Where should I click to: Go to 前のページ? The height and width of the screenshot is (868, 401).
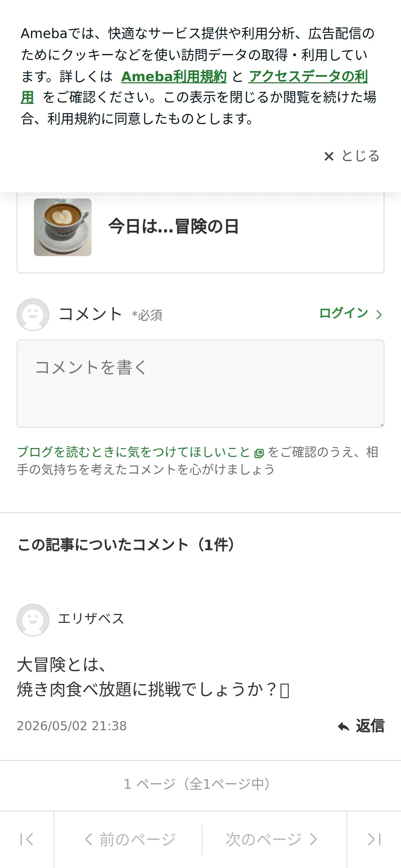pos(130,839)
